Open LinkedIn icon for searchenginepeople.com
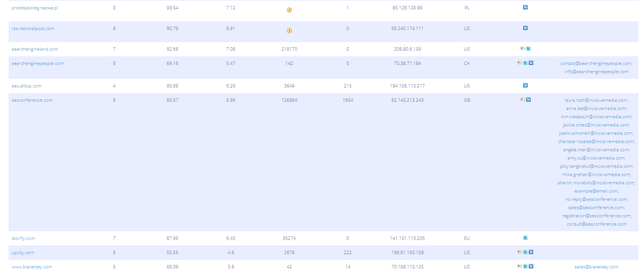644x274 pixels. tap(531, 63)
